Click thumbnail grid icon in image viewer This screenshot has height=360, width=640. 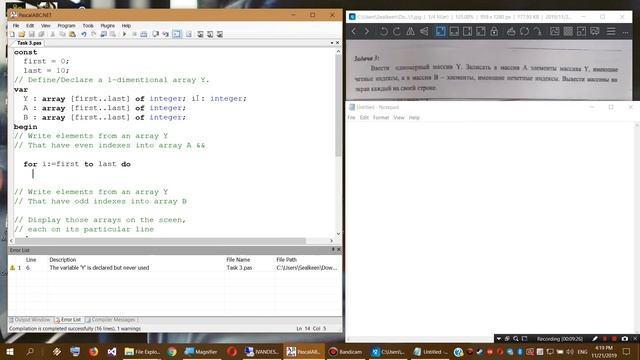568,31
